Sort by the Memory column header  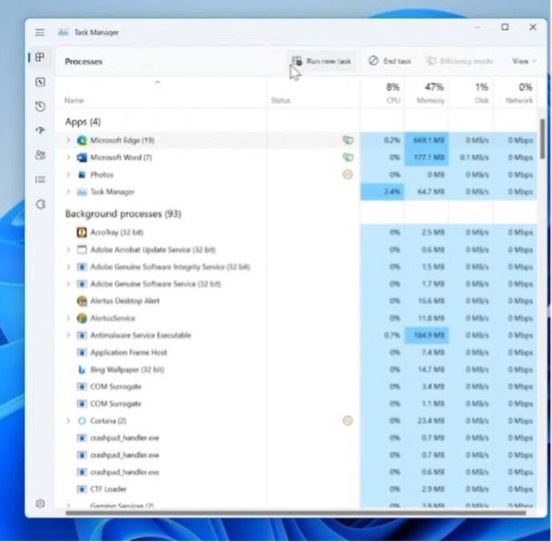(430, 101)
